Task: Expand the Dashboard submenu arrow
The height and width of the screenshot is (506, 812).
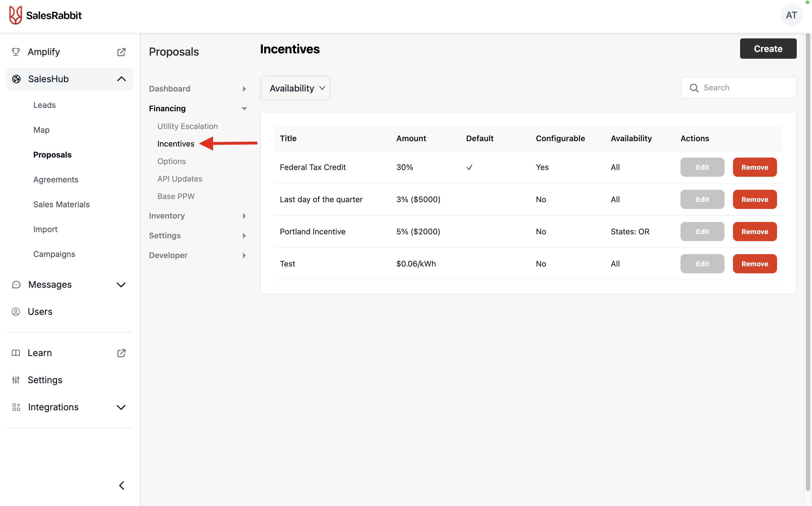Action: point(244,89)
